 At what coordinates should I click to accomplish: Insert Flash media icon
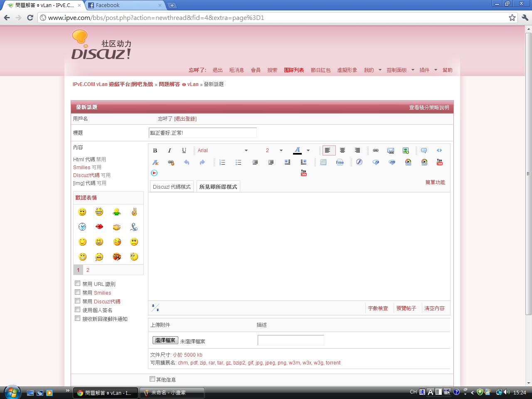(360, 162)
